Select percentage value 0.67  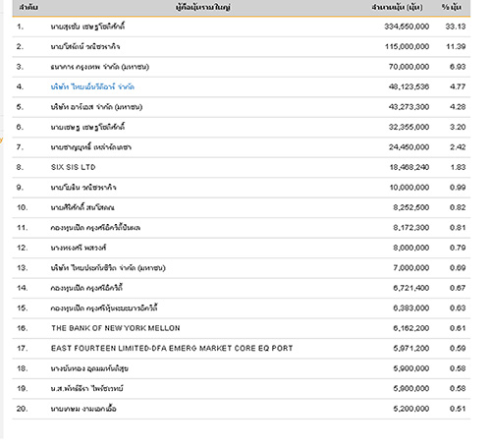pyautogui.click(x=458, y=288)
